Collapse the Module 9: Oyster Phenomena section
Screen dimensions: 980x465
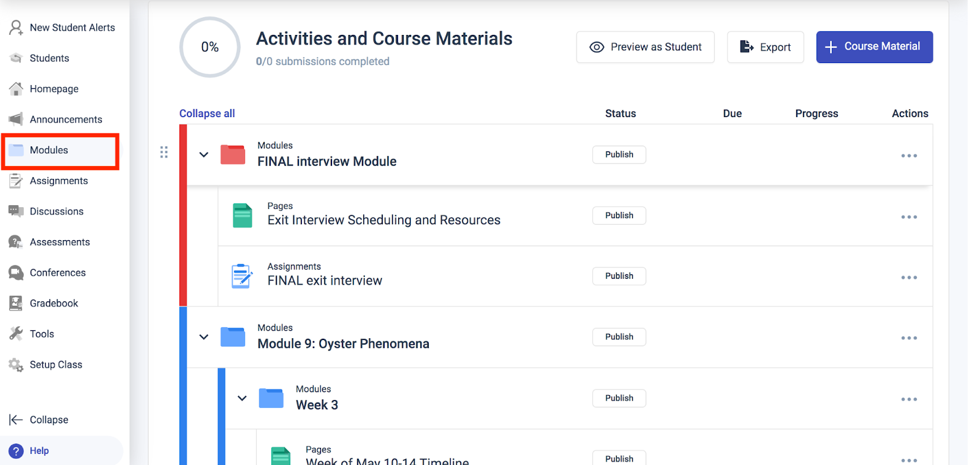tap(204, 337)
